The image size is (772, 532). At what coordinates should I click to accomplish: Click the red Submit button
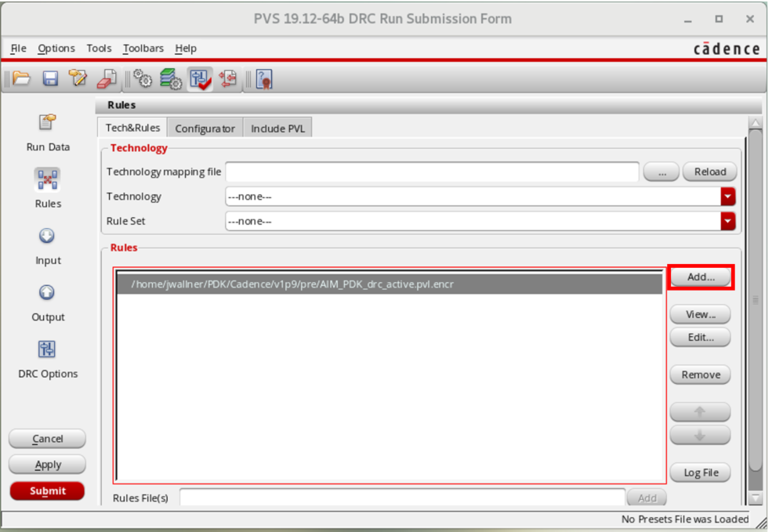(47, 491)
